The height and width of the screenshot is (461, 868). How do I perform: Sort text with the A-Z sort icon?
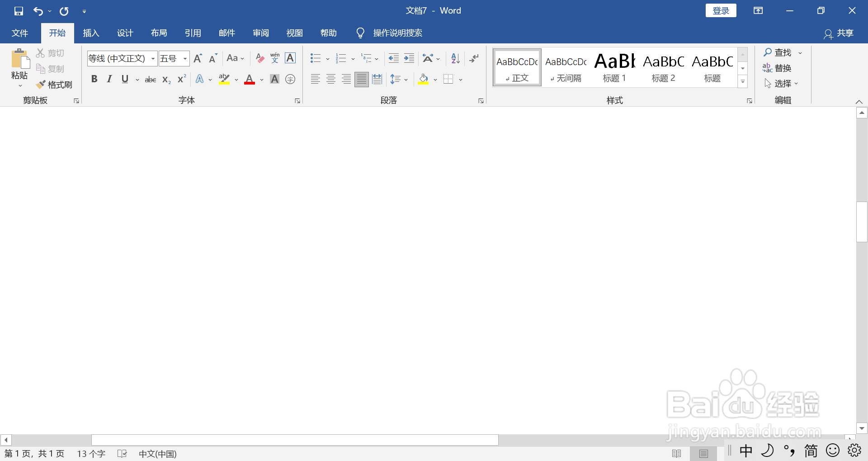pos(455,58)
